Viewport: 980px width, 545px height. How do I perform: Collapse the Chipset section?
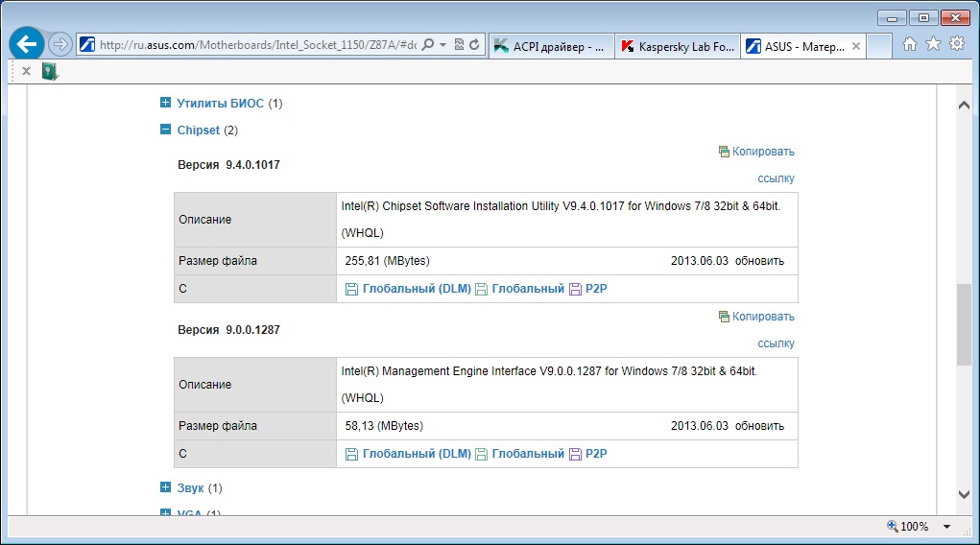pyautogui.click(x=165, y=130)
